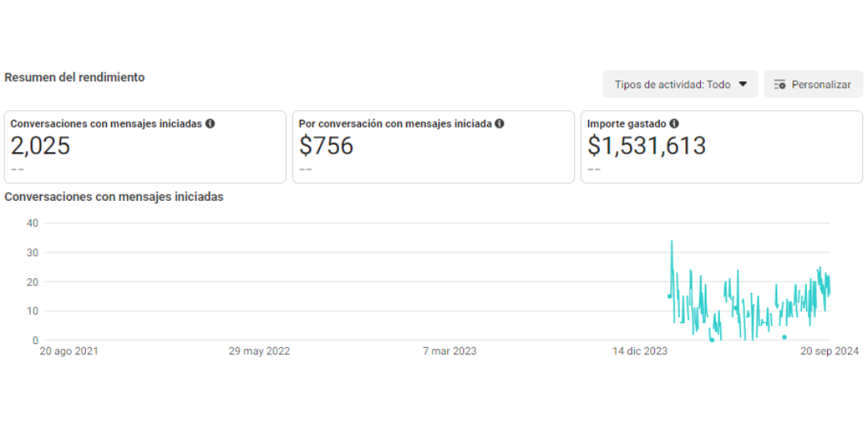
Task: Click chart title above the line graph
Action: point(114,197)
